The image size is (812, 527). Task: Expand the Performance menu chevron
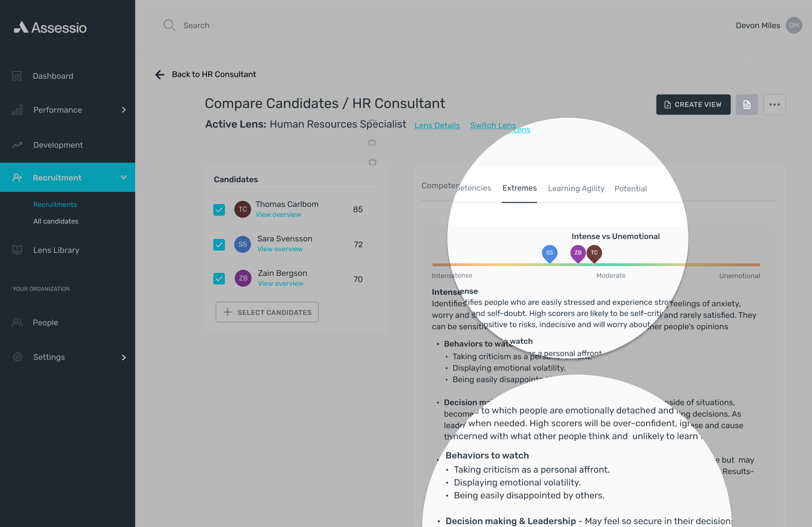tap(123, 110)
